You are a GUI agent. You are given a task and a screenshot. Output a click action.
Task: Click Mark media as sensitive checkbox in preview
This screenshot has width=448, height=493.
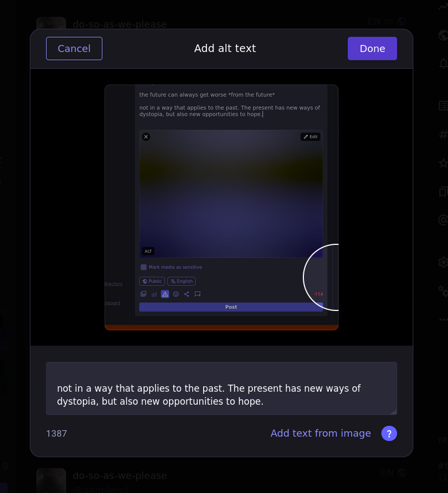[144, 267]
